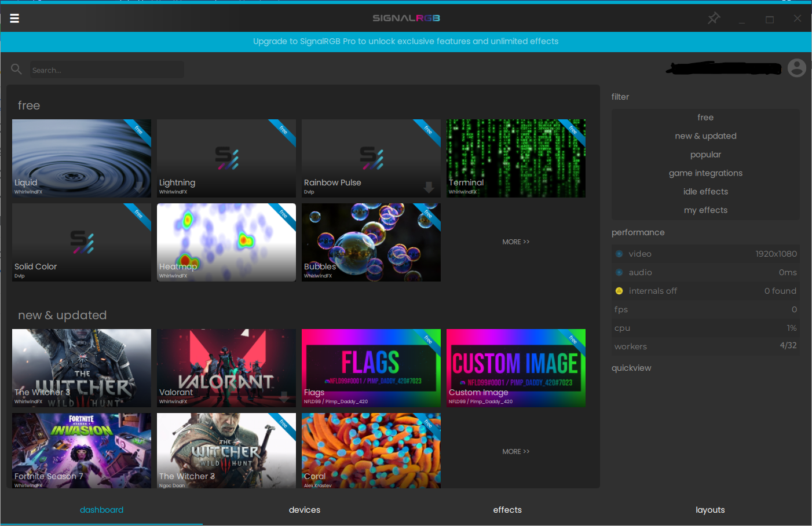Screen dimensions: 812x526
Task: Click the video performance status dot
Action: click(619, 254)
